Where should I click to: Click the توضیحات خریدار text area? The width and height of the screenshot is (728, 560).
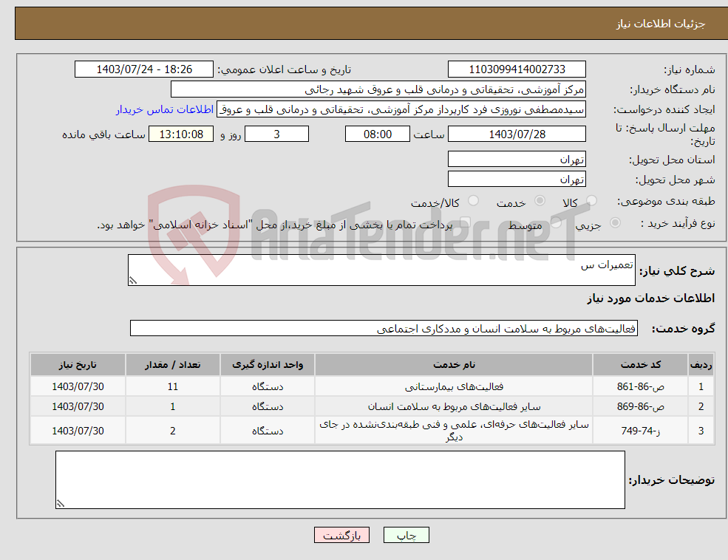(340, 479)
